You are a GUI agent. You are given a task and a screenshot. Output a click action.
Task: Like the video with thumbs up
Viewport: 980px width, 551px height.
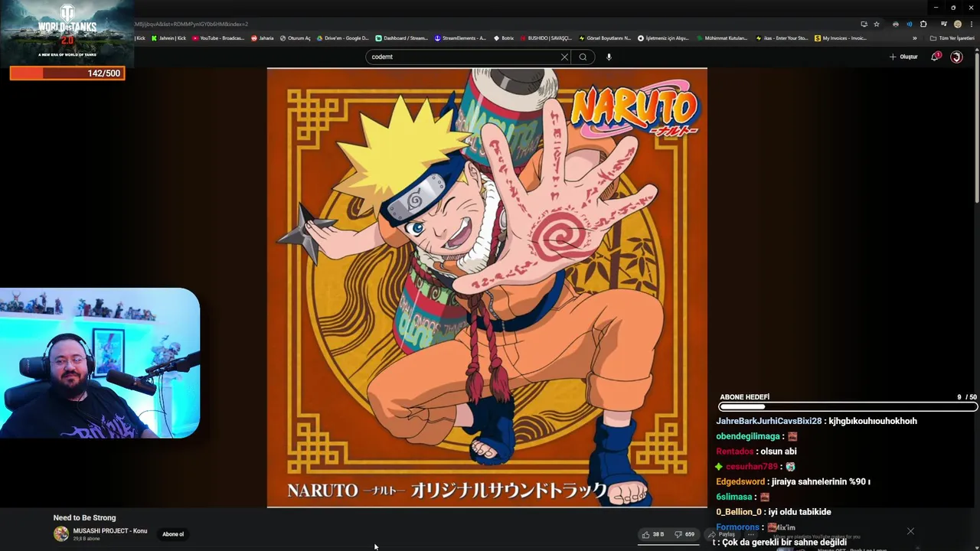(x=653, y=534)
